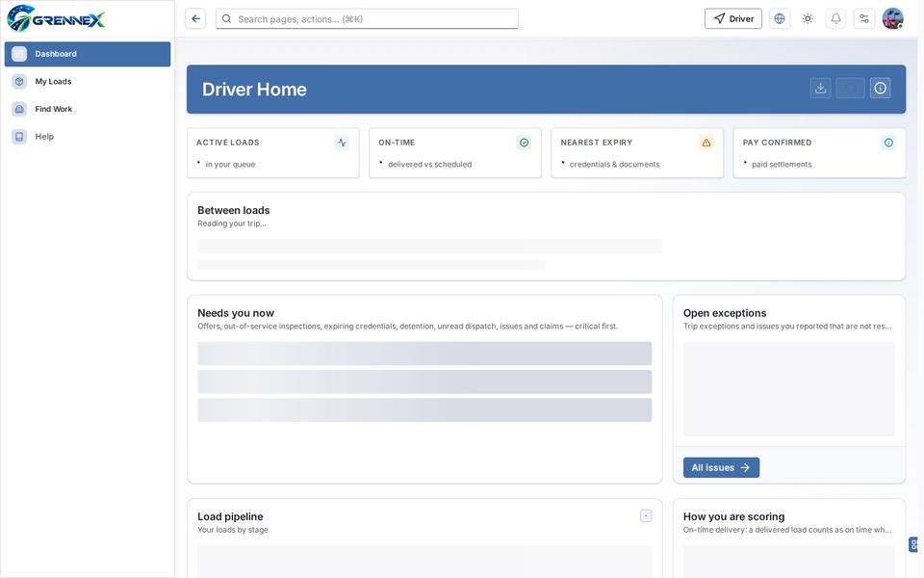Open the Dashboard sidebar item
The image size is (924, 578).
pyautogui.click(x=88, y=54)
